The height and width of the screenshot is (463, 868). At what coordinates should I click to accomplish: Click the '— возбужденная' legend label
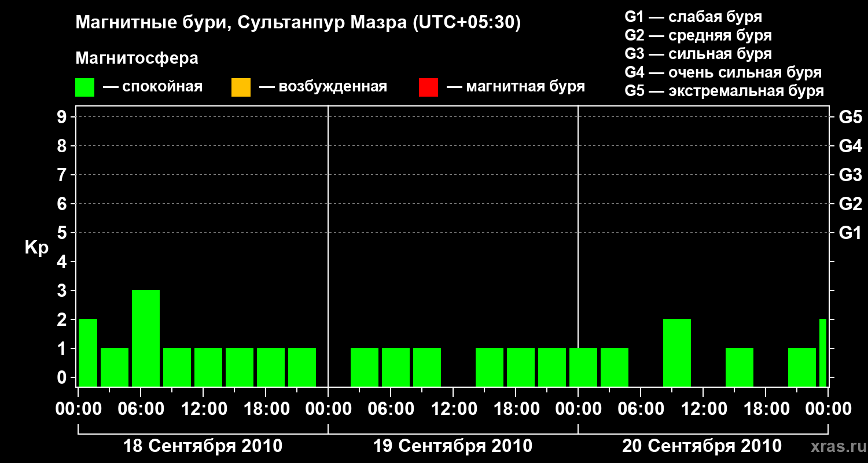[323, 87]
